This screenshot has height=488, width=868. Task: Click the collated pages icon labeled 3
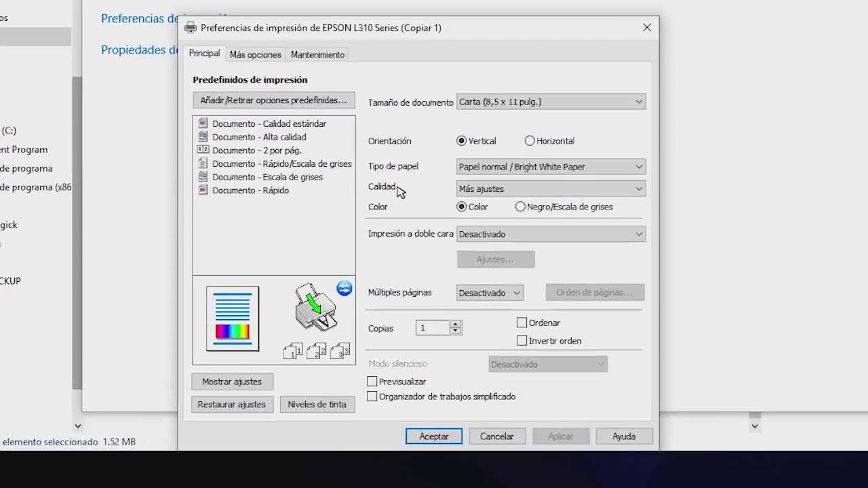point(340,350)
